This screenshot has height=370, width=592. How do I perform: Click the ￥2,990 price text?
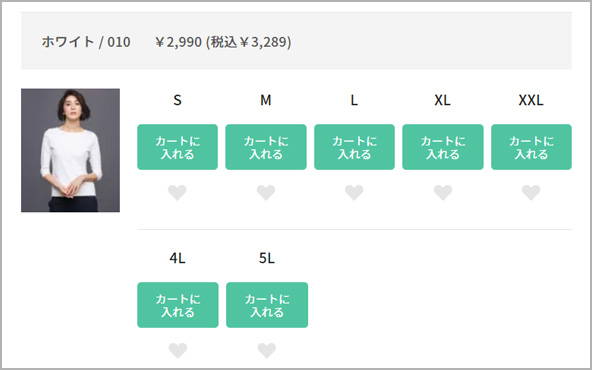tap(178, 42)
